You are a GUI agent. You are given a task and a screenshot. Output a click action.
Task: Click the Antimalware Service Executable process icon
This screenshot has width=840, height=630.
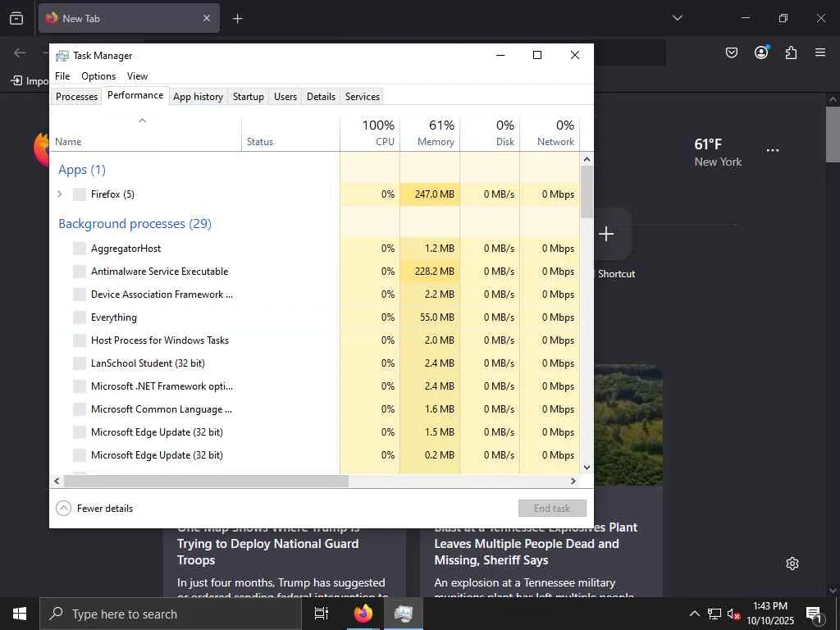[x=80, y=272]
